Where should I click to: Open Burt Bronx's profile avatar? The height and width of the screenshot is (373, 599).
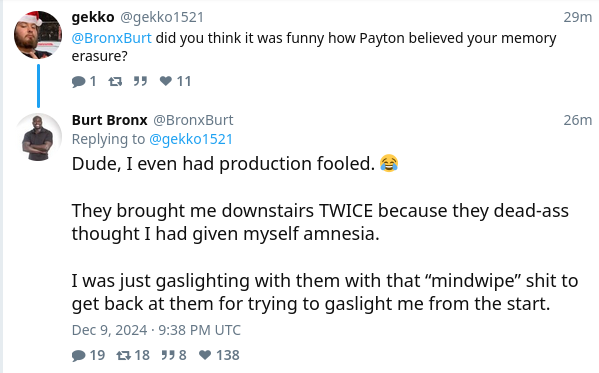click(38, 137)
